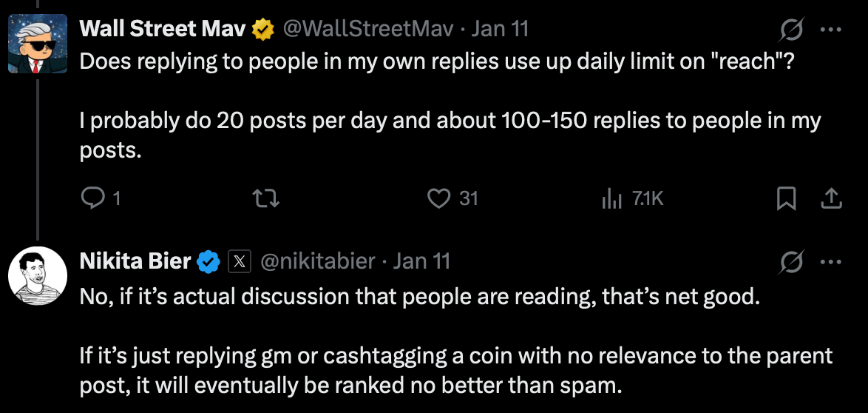Screen dimensions: 868x413
Task: Click the reply icon on Wall Street Mav's post
Action: click(92, 198)
